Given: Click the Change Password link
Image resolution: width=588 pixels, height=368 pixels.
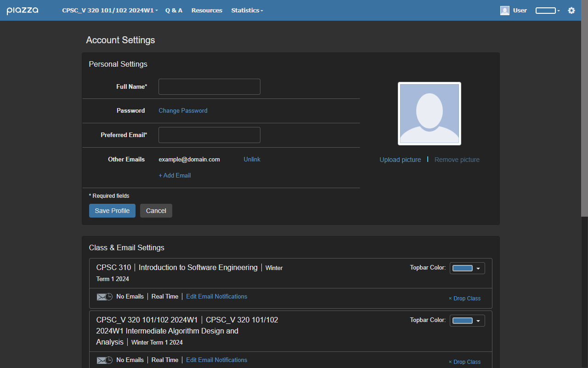Looking at the screenshot, I should click(x=183, y=110).
